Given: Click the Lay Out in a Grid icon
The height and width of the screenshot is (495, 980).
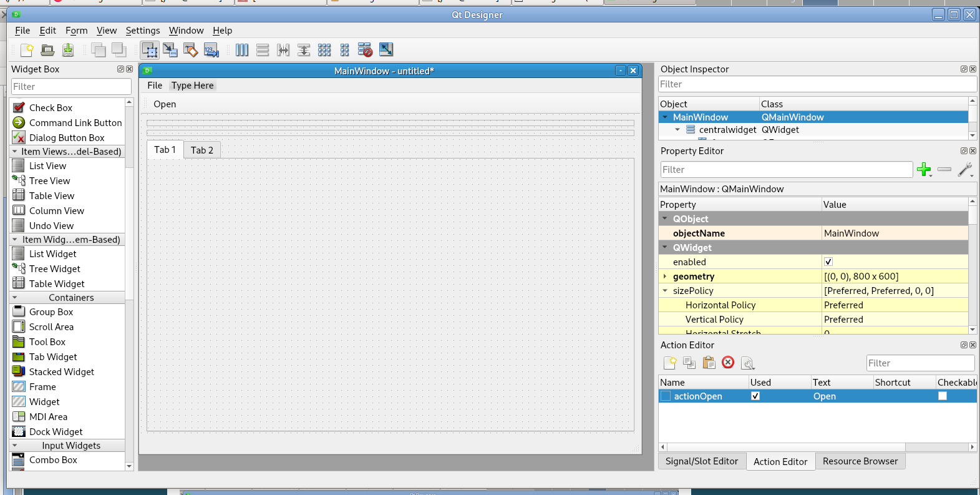Looking at the screenshot, I should 324,50.
